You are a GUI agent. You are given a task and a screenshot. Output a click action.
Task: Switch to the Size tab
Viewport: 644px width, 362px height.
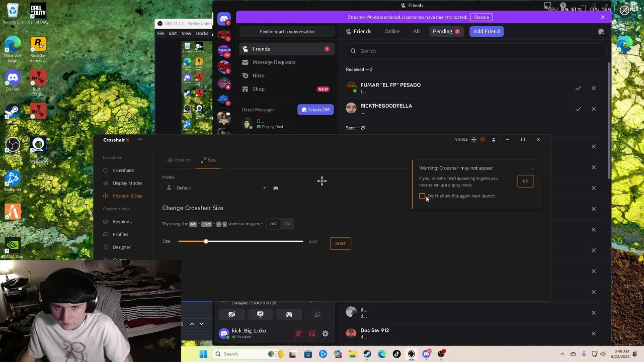click(208, 160)
